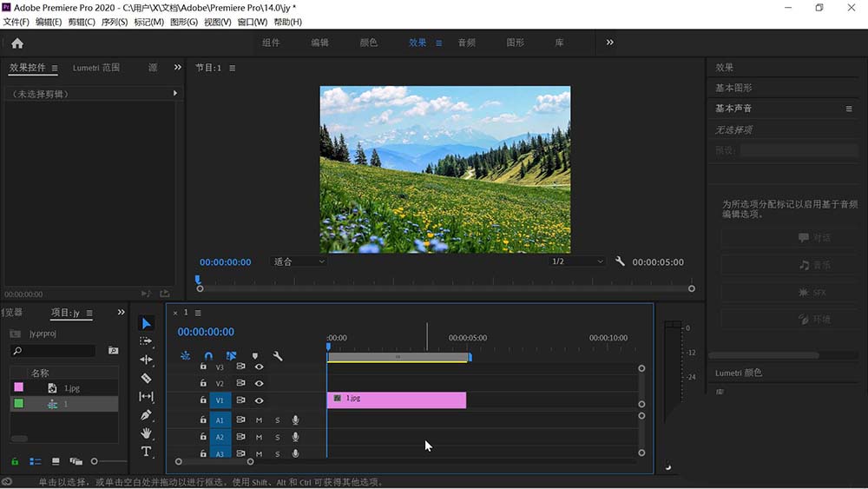This screenshot has width=868, height=489.
Task: Mute audio track A1
Action: point(259,420)
